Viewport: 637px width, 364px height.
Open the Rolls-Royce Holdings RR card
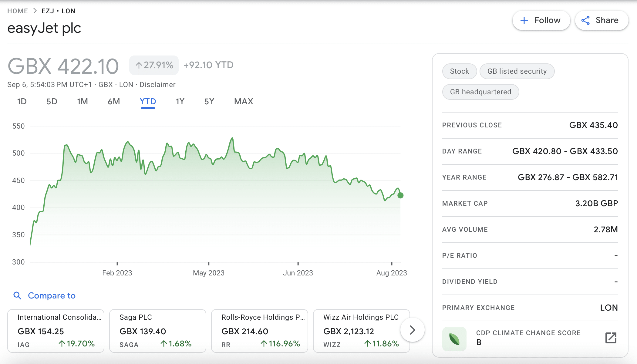click(x=260, y=331)
